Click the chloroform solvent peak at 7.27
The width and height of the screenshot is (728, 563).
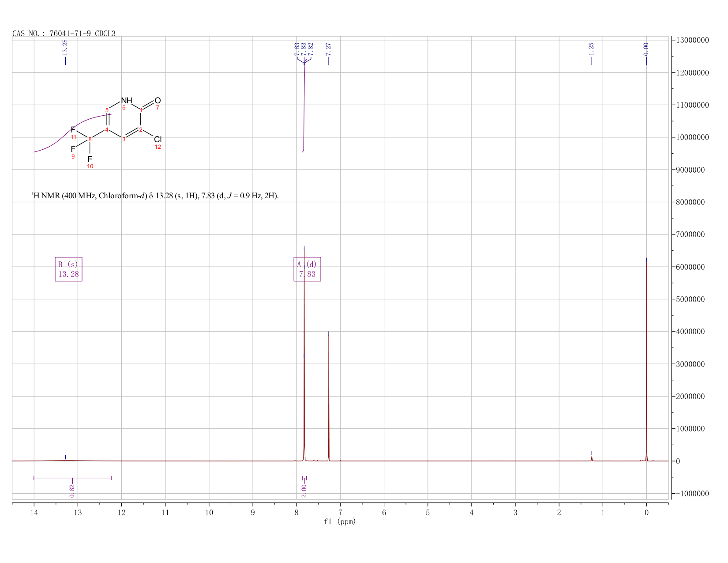(x=329, y=397)
